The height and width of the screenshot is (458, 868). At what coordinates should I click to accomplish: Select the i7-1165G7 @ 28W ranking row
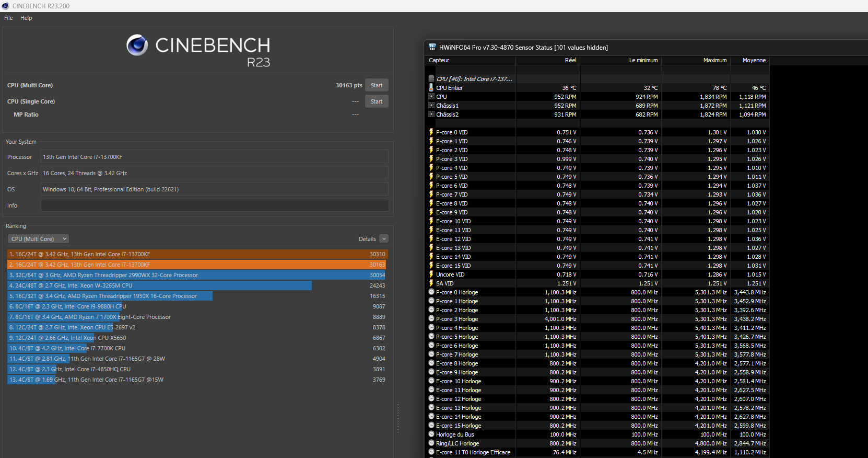[x=197, y=359]
